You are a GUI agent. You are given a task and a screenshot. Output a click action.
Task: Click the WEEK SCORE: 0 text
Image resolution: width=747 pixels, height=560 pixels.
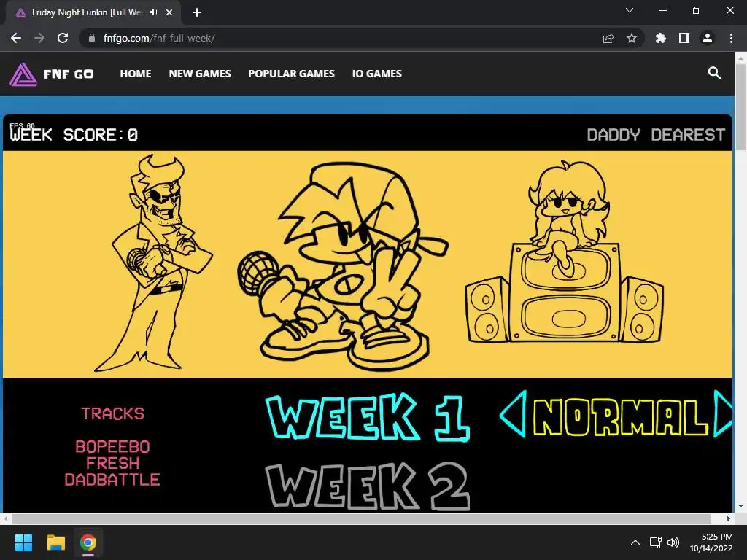(74, 135)
